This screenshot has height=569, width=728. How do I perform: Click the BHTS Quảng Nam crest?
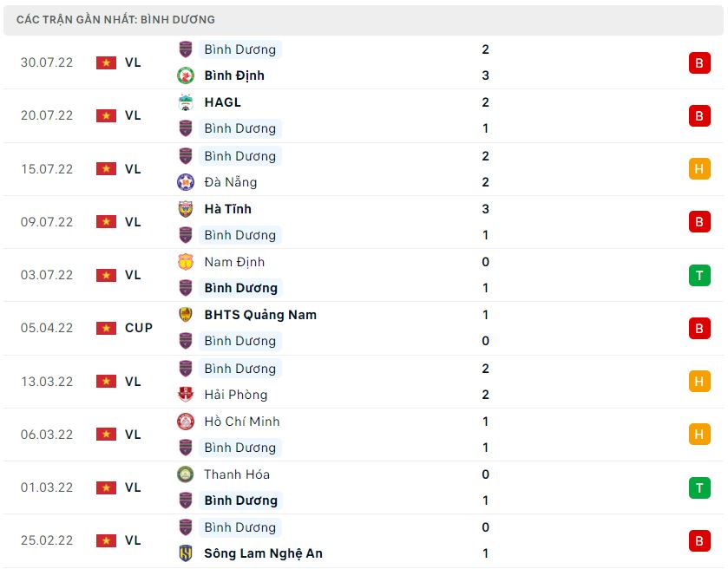[x=186, y=315]
